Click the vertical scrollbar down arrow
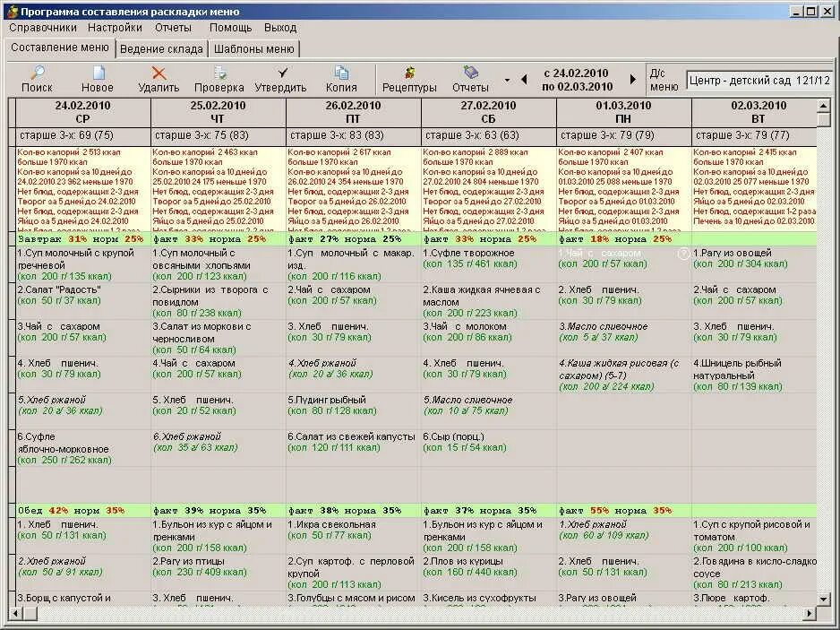This screenshot has width=840, height=630. coord(823,599)
